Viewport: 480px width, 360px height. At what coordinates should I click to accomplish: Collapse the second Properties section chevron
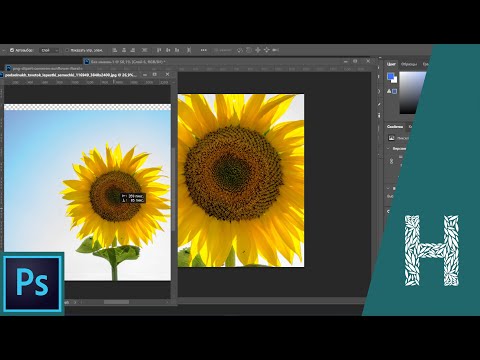coord(388,189)
